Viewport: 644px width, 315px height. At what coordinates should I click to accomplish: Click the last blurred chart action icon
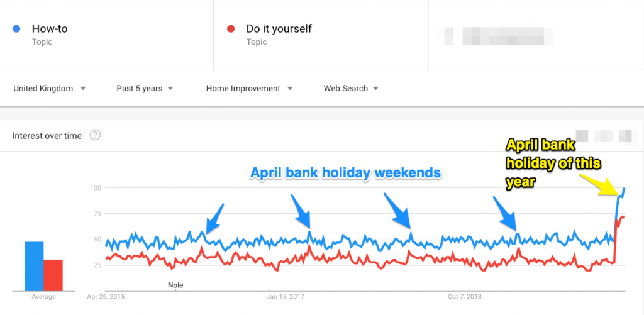[x=625, y=136]
